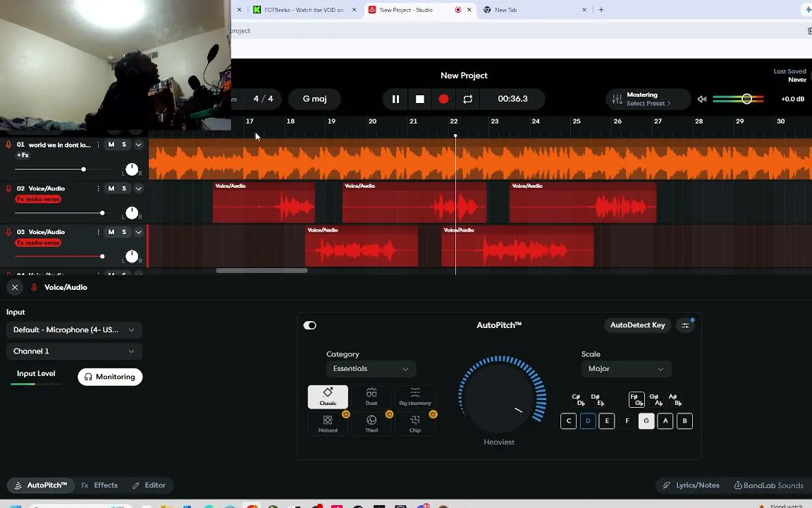Open track 01 options menu dots
Image resolution: width=812 pixels, height=508 pixels.
(99, 145)
